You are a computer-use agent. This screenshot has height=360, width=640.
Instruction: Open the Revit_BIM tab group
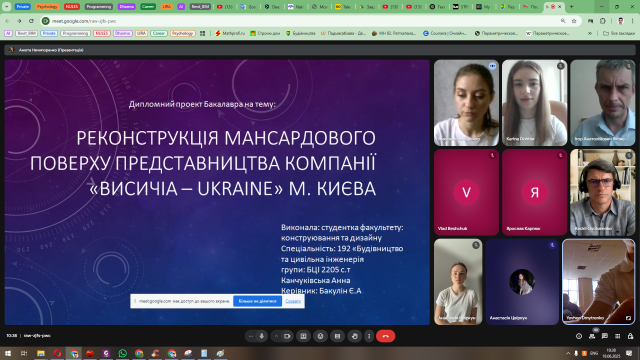(200, 7)
